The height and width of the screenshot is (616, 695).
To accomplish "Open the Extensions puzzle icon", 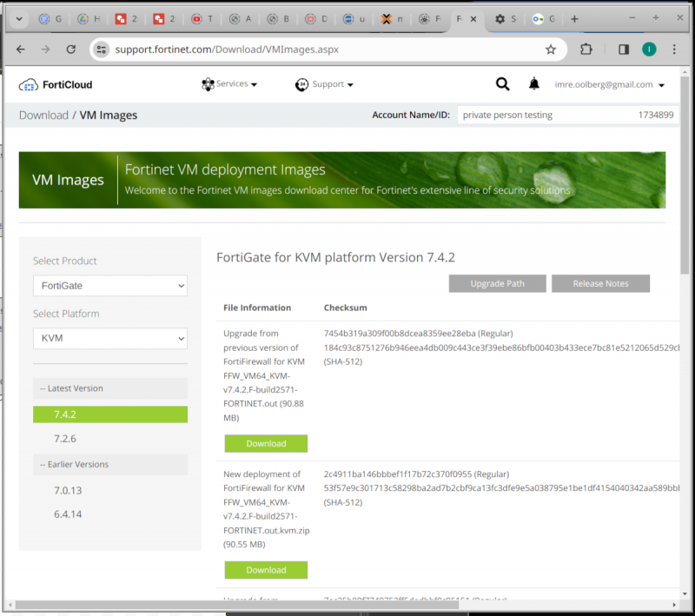I will pyautogui.click(x=586, y=50).
